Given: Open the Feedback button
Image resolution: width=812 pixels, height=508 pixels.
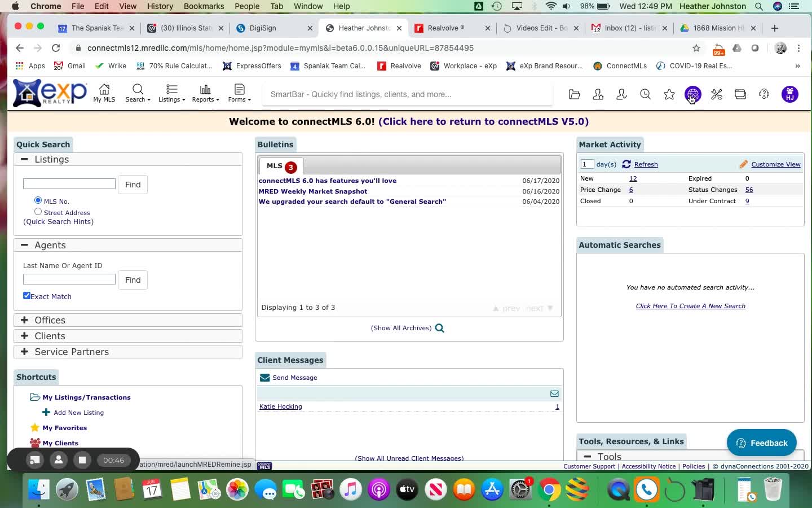Looking at the screenshot, I should (761, 443).
